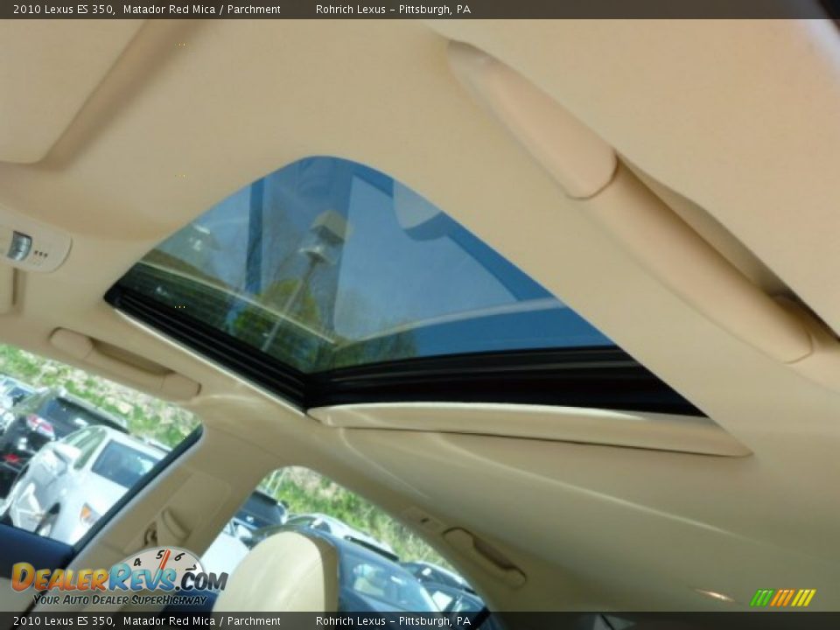The height and width of the screenshot is (630, 840).
Task: Click the DealerRevs.com logo watermark
Action: 118,577
